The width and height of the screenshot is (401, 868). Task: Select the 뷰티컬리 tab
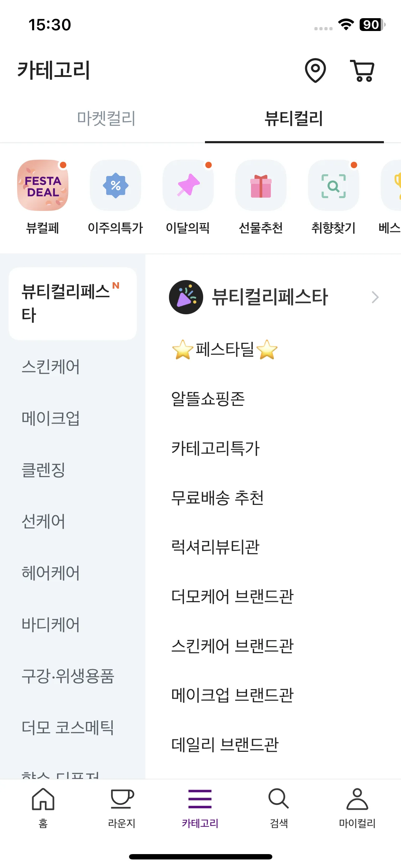(294, 118)
